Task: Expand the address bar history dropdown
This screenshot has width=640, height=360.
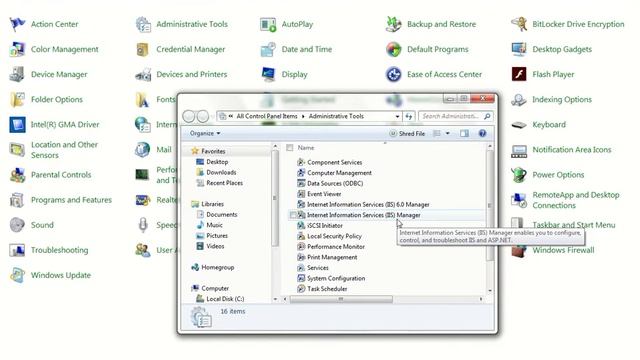Action: [397, 116]
